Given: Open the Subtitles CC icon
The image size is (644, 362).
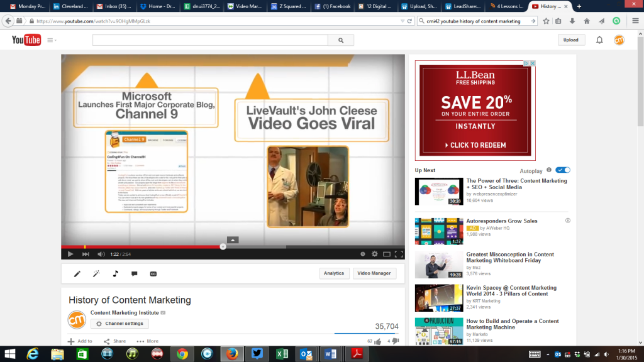Looking at the screenshot, I should click(x=153, y=274).
